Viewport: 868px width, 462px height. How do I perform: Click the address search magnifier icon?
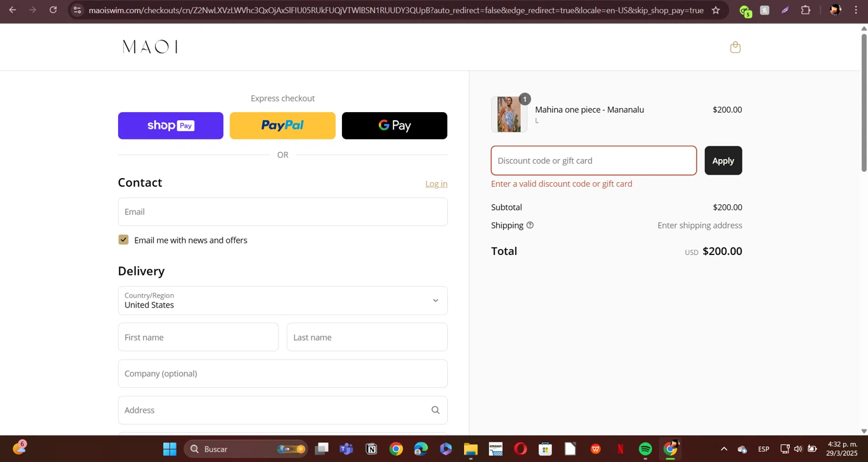tap(436, 410)
